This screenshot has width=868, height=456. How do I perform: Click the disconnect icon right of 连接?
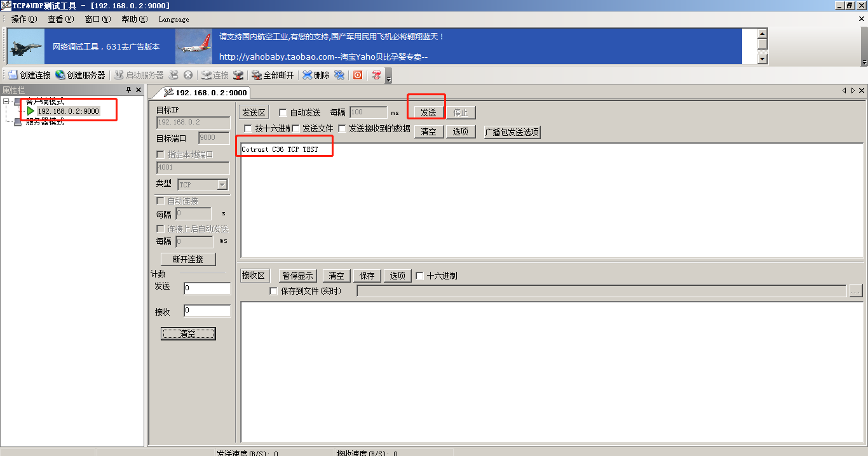coord(238,75)
